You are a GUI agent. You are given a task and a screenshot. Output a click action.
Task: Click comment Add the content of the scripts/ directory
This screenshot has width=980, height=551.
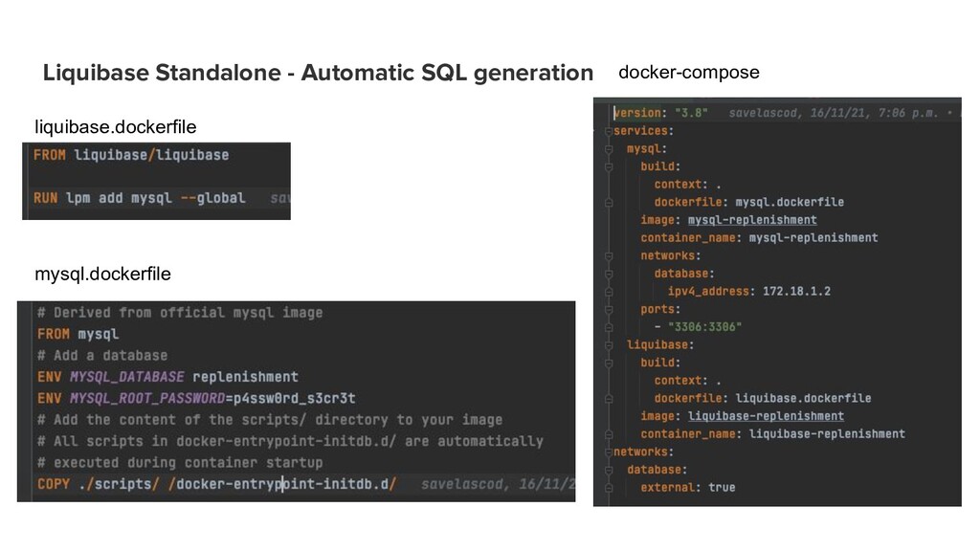pos(270,420)
